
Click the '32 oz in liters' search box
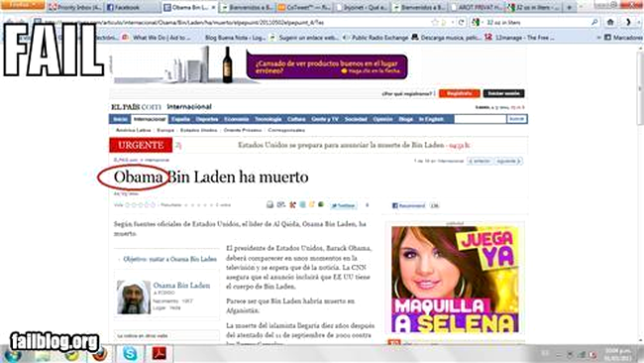536,23
